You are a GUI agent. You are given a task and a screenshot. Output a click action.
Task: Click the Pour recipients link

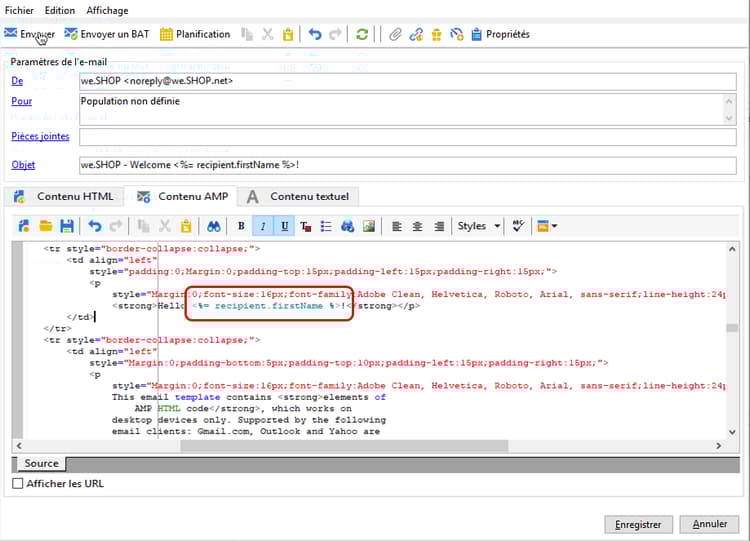click(22, 101)
